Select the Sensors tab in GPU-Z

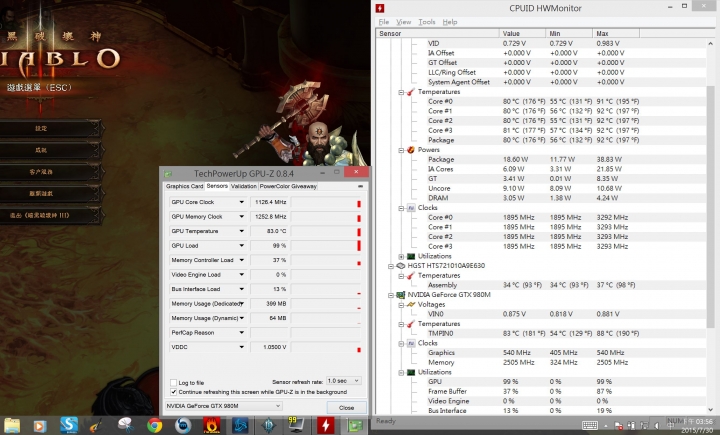click(x=217, y=186)
